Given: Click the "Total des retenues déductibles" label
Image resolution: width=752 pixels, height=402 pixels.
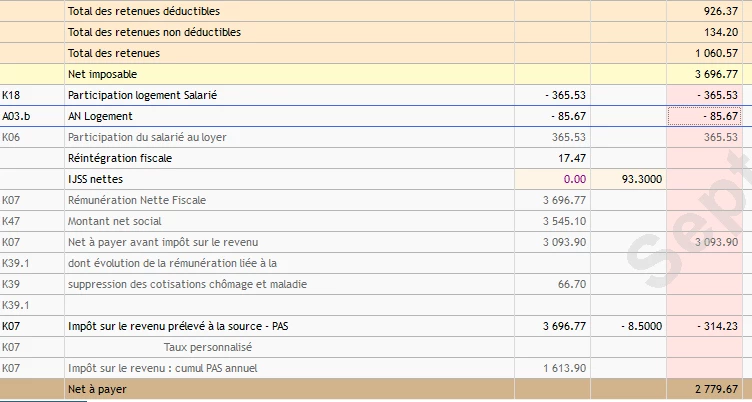Looking at the screenshot, I should point(144,11).
